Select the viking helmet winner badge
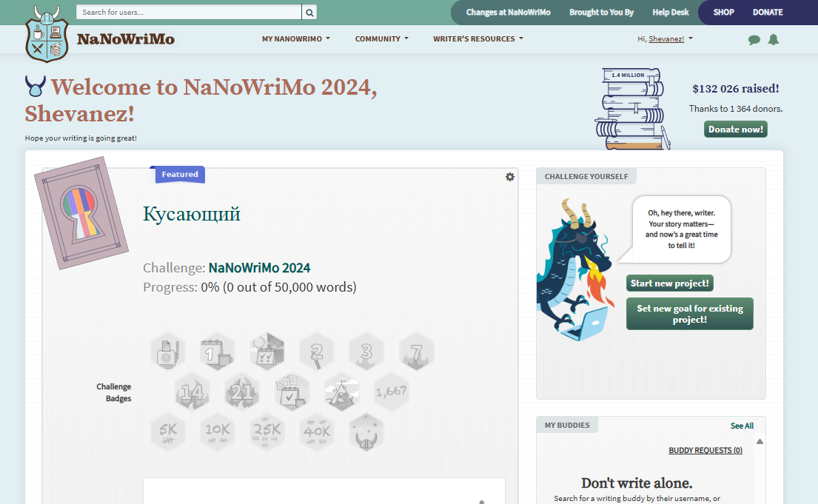The height and width of the screenshot is (504, 818). coord(366,432)
